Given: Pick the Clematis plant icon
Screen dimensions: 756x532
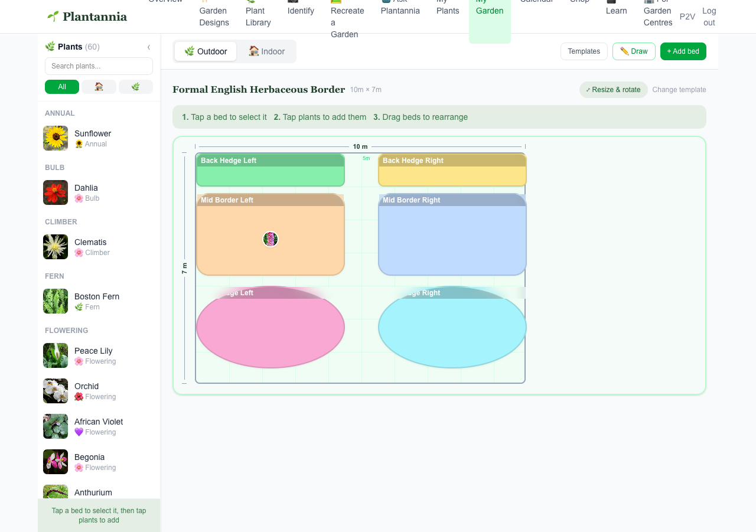Looking at the screenshot, I should click(x=56, y=247).
